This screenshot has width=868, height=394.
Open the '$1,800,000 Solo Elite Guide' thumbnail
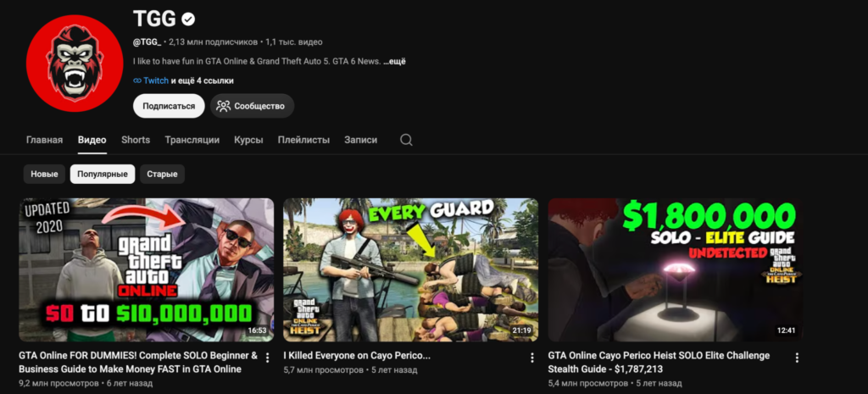[x=676, y=269]
